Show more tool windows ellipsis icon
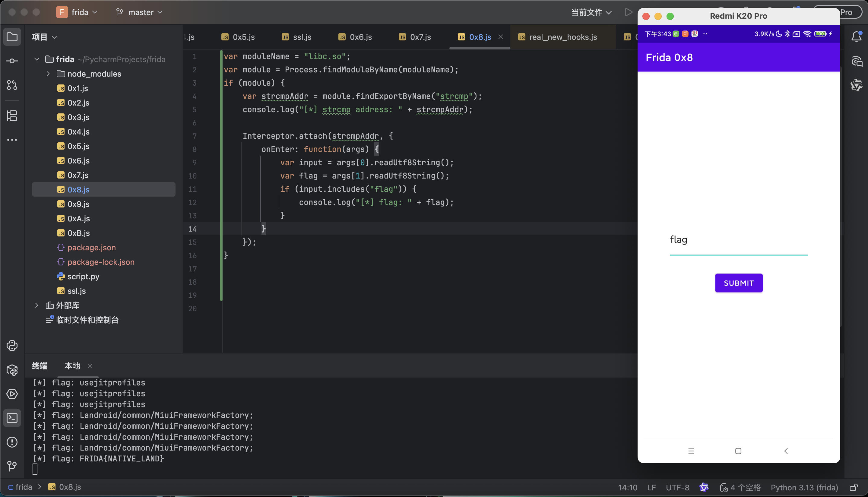 coord(12,140)
